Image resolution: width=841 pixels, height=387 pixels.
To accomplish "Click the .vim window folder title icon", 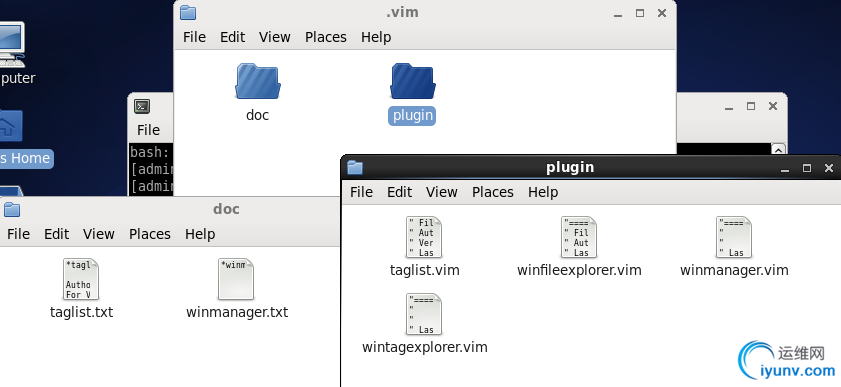I will click(x=188, y=12).
